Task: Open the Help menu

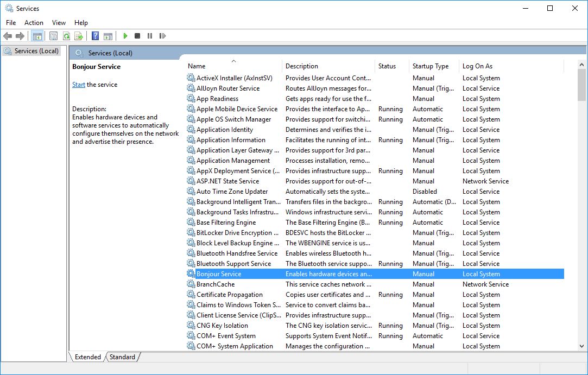Action: point(81,23)
